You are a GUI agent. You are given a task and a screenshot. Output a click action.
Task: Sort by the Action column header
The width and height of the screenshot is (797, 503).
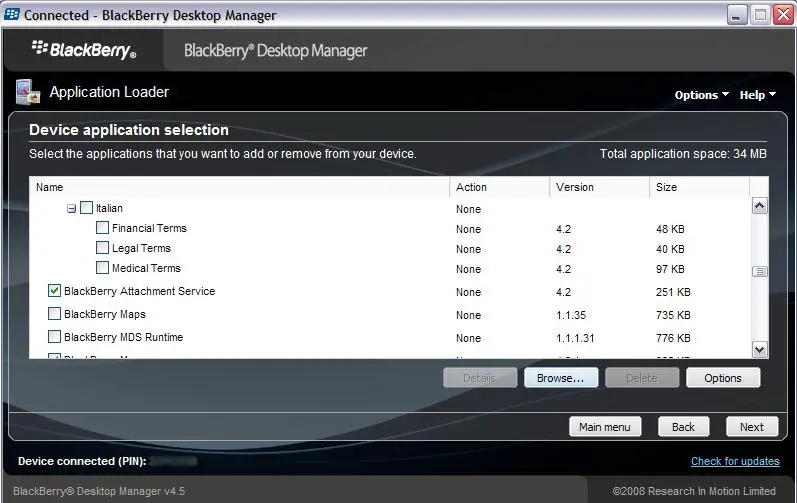click(500, 187)
